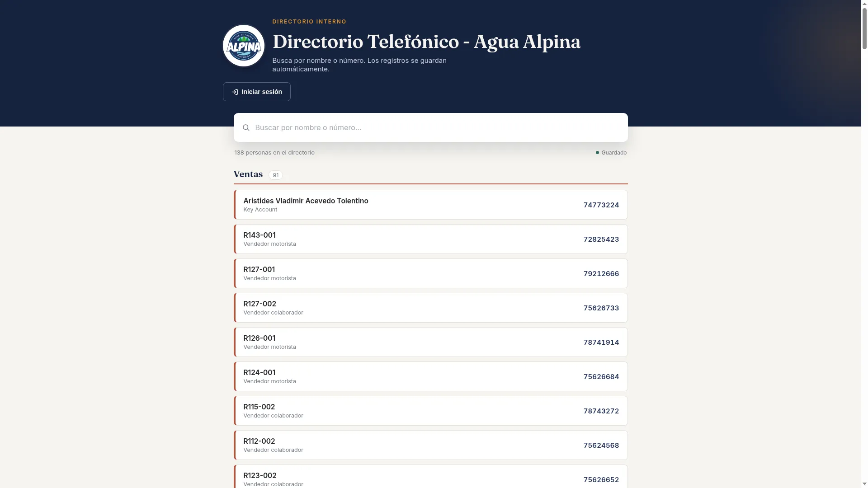Select phone number 75624568
This screenshot has height=488, width=868.
601,446
